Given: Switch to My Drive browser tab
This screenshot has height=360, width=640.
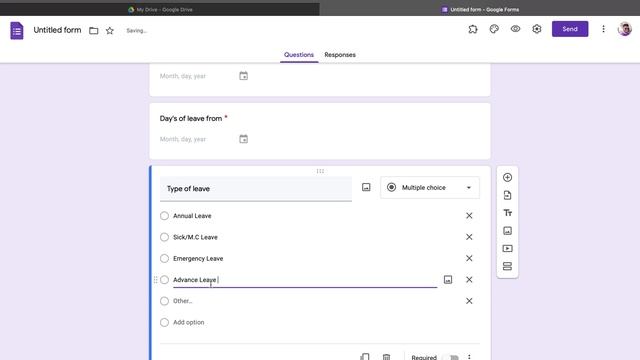Looking at the screenshot, I should [x=160, y=9].
